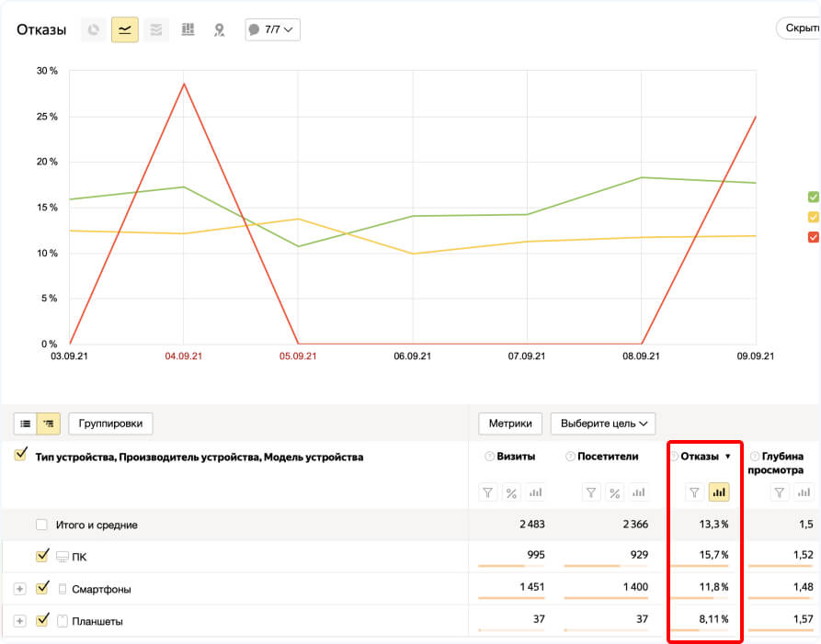Image resolution: width=821 pixels, height=644 pixels.
Task: Click the Скрыть button
Action: 799,28
